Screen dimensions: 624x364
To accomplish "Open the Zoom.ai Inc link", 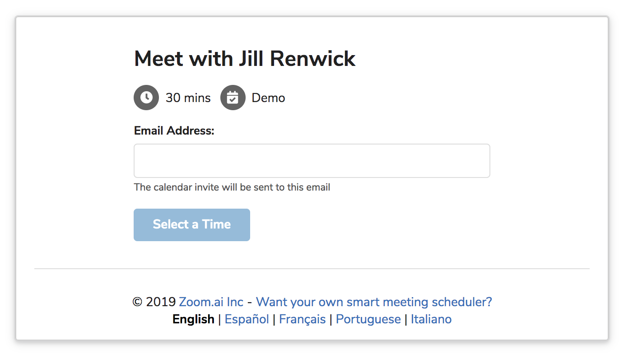I will [211, 302].
